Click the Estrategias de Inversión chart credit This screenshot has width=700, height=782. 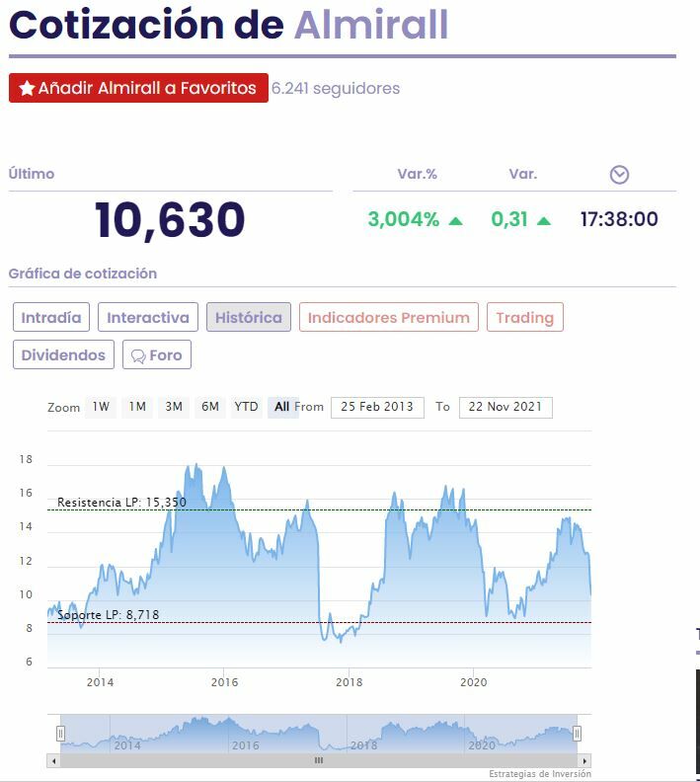click(x=540, y=773)
